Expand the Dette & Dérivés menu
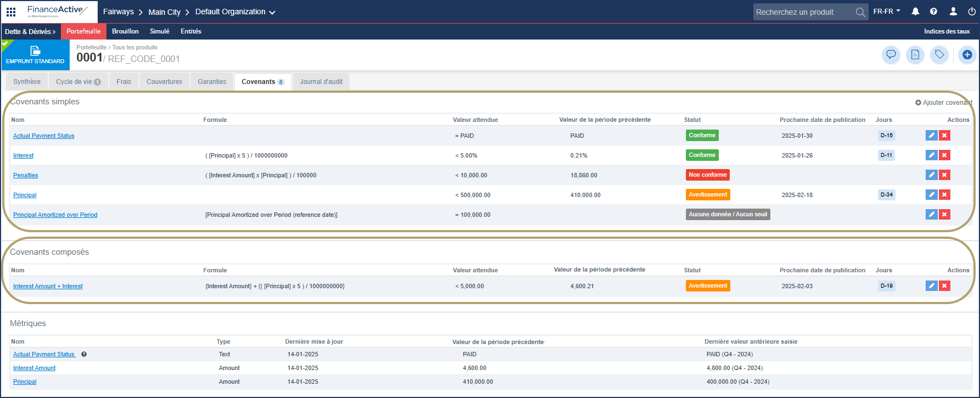Image resolution: width=980 pixels, height=398 pixels. click(x=30, y=32)
